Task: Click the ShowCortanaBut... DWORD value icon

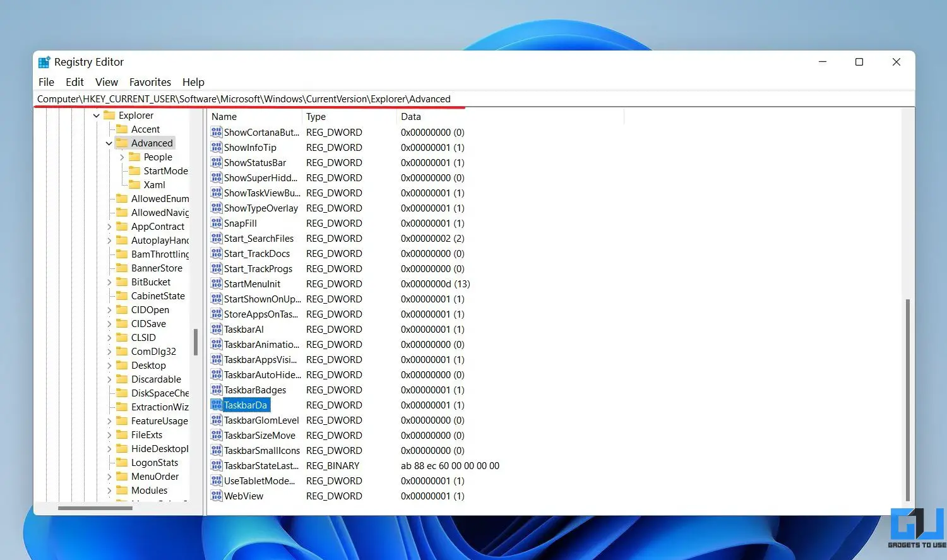Action: (x=217, y=132)
